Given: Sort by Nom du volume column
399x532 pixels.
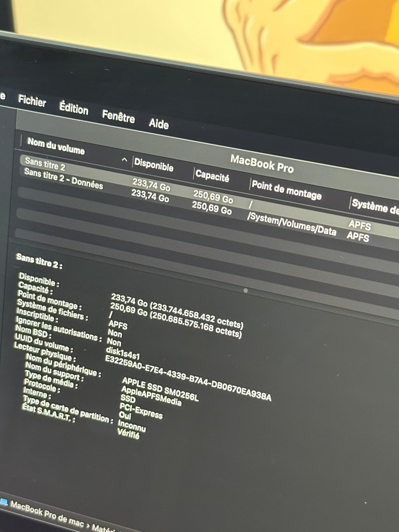Looking at the screenshot, I should (56, 146).
